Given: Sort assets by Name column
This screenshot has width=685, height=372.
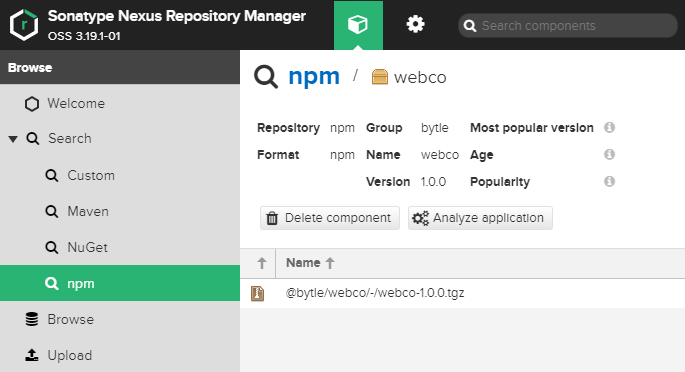Looking at the screenshot, I should click(303, 263).
